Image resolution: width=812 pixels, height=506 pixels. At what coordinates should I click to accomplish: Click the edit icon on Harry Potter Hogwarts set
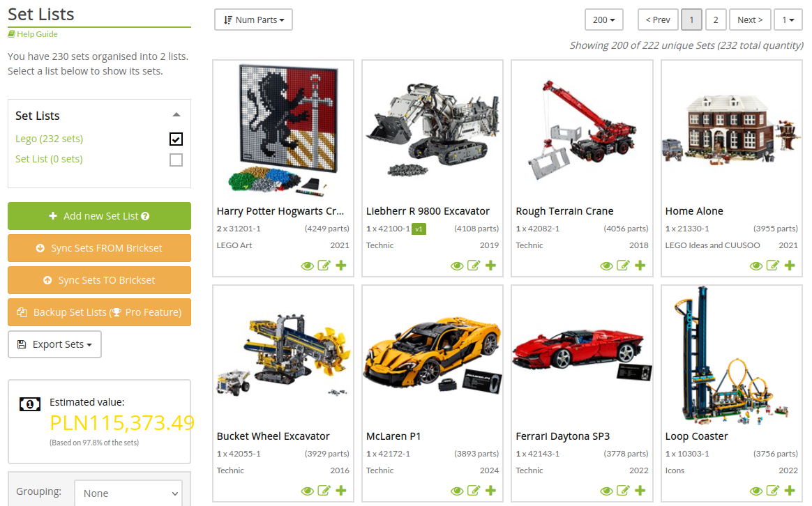tap(324, 266)
